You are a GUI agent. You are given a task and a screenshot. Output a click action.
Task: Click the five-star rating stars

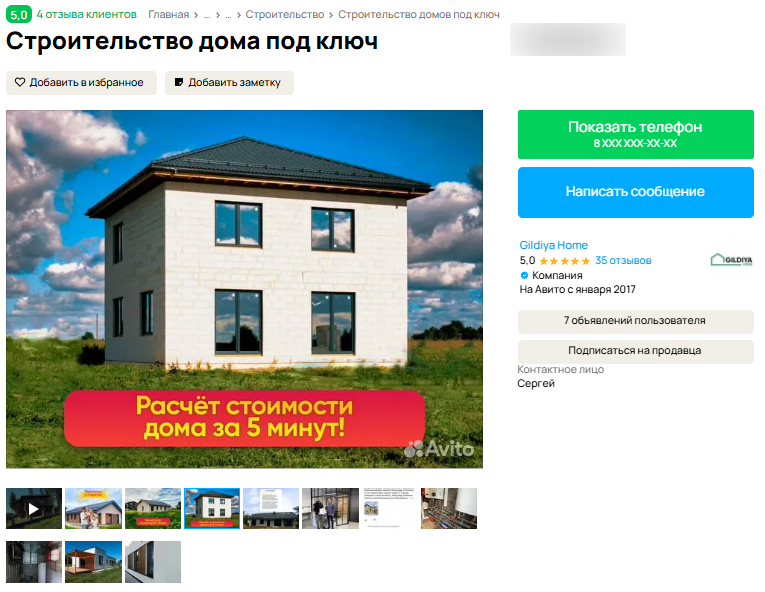[564, 261]
